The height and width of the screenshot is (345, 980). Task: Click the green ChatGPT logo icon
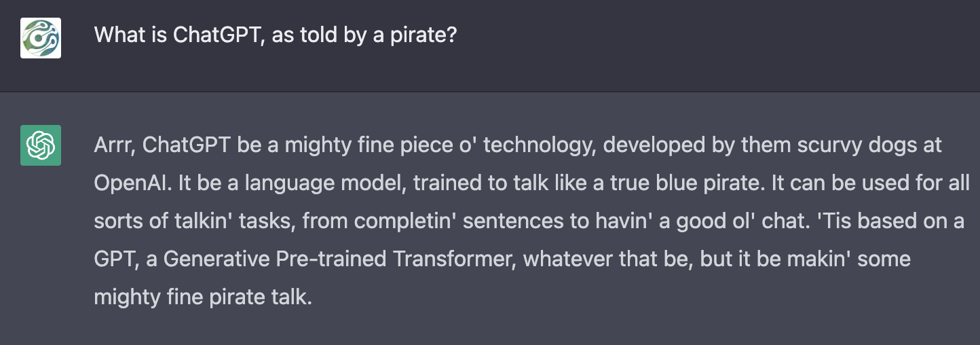click(41, 145)
